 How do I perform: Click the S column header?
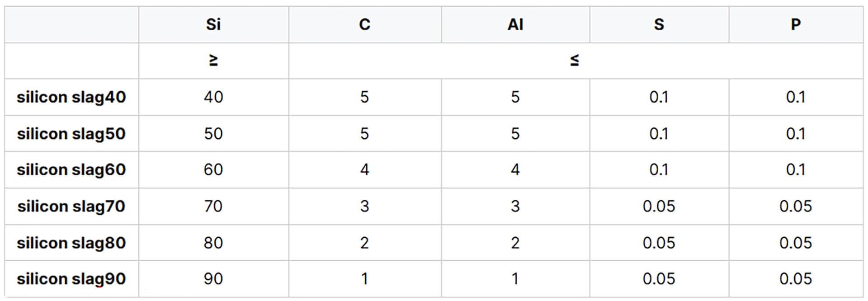coord(659,24)
